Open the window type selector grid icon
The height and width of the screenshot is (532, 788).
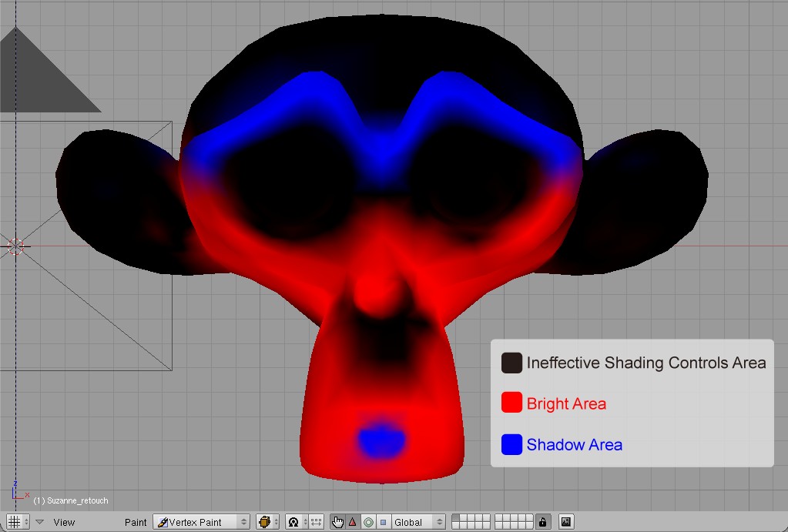coord(18,522)
